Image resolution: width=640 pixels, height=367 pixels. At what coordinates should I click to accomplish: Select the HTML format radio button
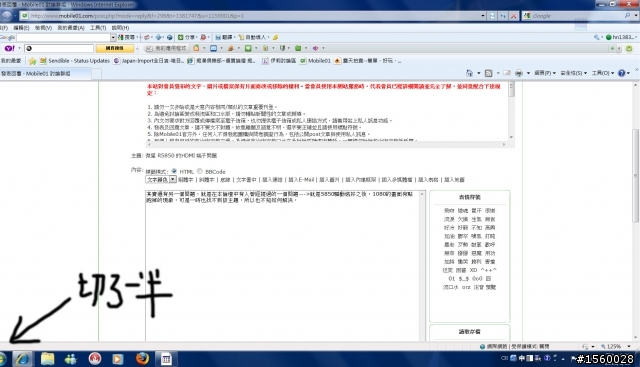click(174, 171)
